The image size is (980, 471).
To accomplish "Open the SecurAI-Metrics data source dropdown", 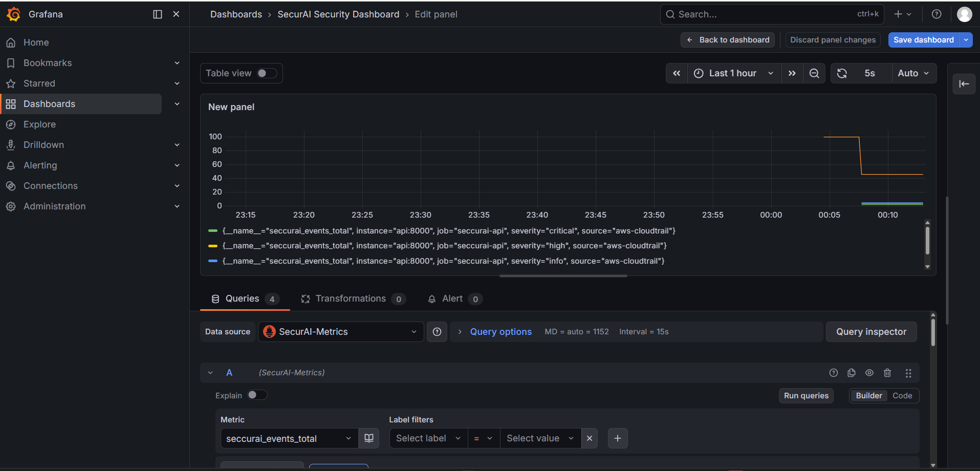I will (341, 332).
